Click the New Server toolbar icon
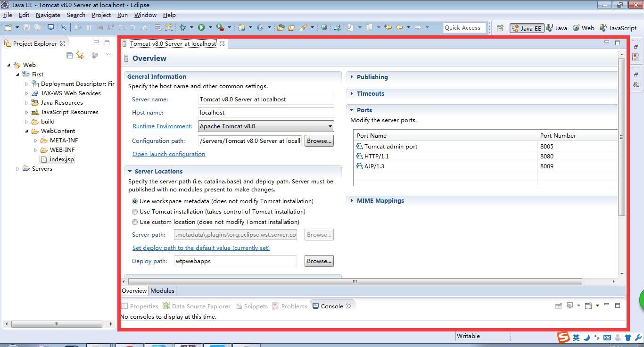Screen dimensions: 644x347 click(x=242, y=28)
